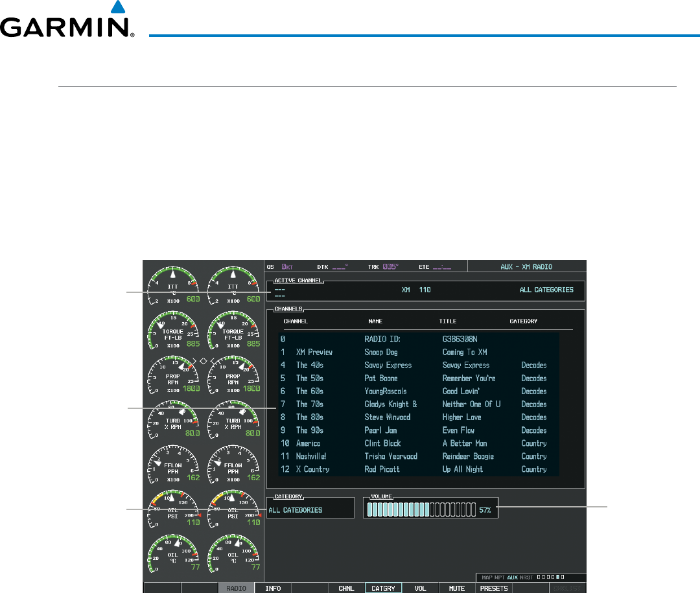Select the VOL softkey
Image resolution: width=700 pixels, height=593 pixels.
(x=420, y=588)
